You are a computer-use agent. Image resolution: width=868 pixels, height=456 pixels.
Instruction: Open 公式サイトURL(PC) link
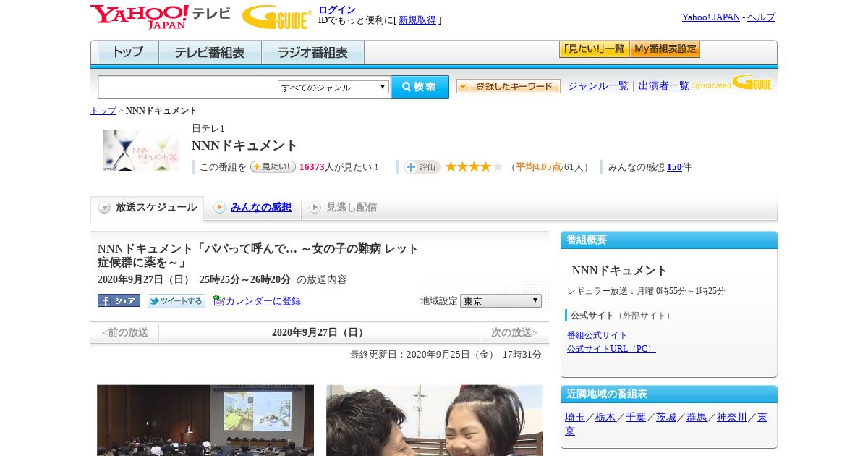[x=611, y=349]
